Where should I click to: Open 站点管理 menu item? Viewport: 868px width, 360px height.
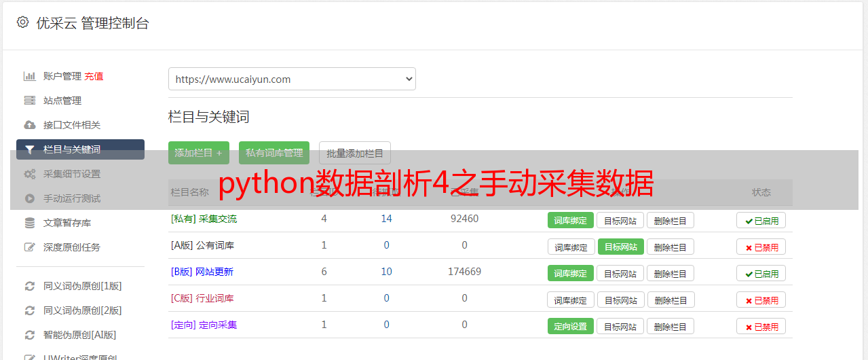tap(62, 101)
